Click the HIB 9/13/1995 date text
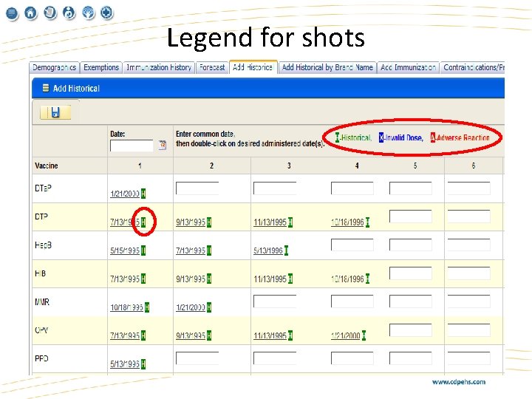Image resolution: width=532 pixels, height=399 pixels. point(191,279)
